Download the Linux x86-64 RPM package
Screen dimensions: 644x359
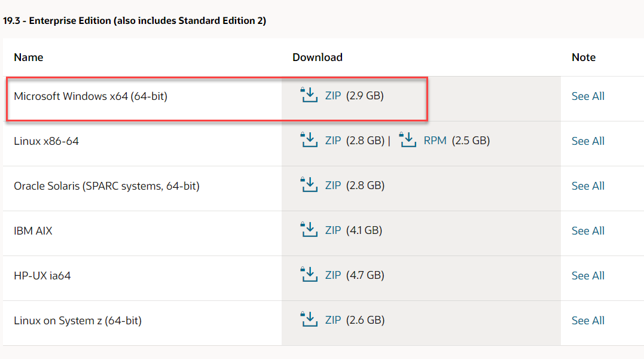[435, 141]
